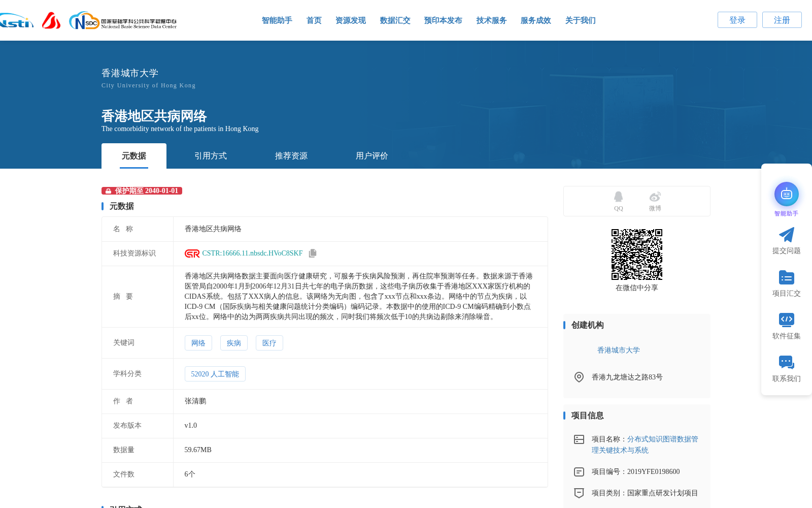Click the 医疗 keyword tag
812x508 pixels.
(x=269, y=343)
